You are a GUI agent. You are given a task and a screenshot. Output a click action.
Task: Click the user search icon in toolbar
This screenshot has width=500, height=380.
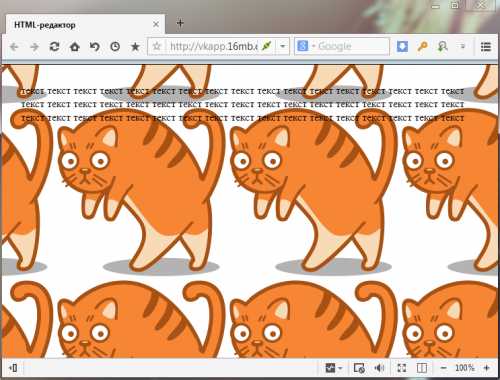click(443, 46)
